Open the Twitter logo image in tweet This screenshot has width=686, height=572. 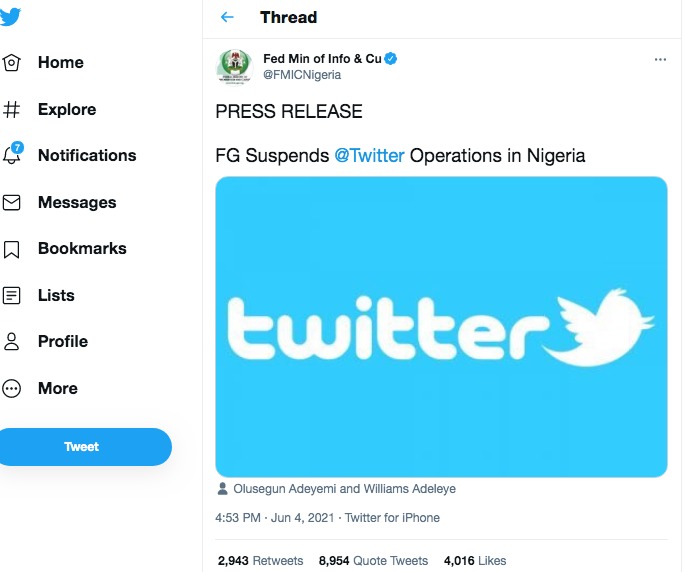441,326
